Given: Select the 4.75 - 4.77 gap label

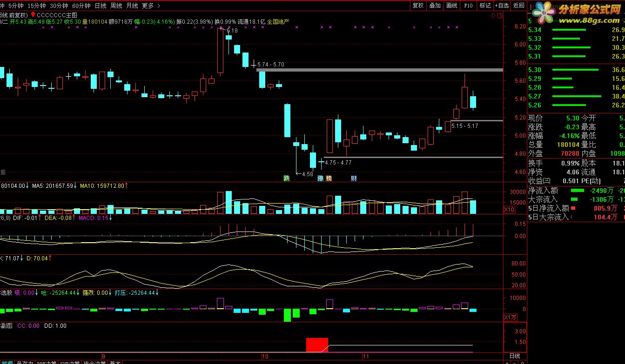Looking at the screenshot, I should (x=338, y=163).
